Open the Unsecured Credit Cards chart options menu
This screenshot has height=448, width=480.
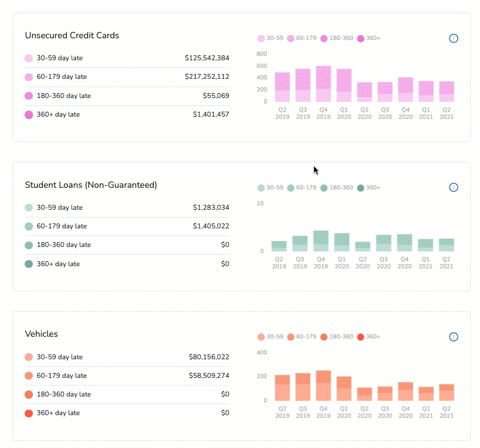coord(453,38)
